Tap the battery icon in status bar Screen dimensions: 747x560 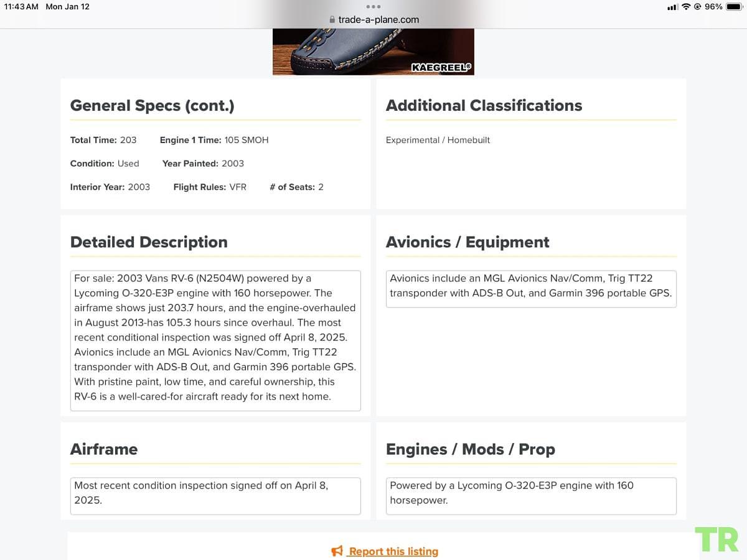(733, 6)
